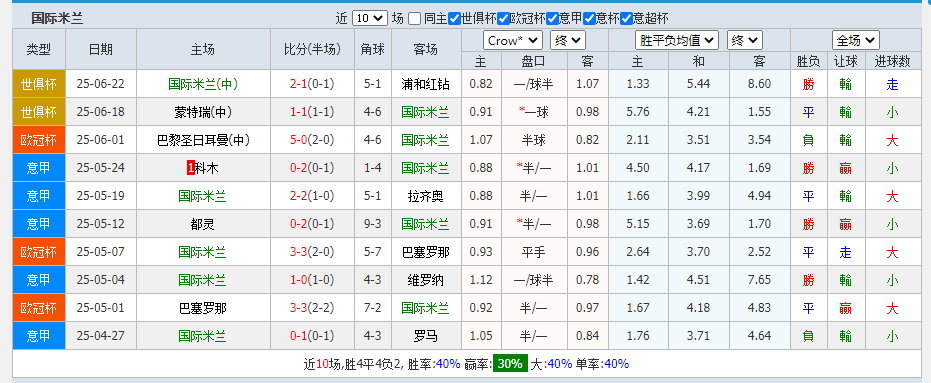
Task: Open the 胜平负均值 dropdown
Action: click(676, 40)
